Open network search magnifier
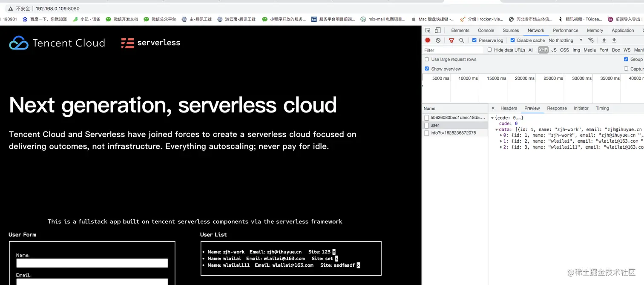The height and width of the screenshot is (285, 644). pos(462,40)
